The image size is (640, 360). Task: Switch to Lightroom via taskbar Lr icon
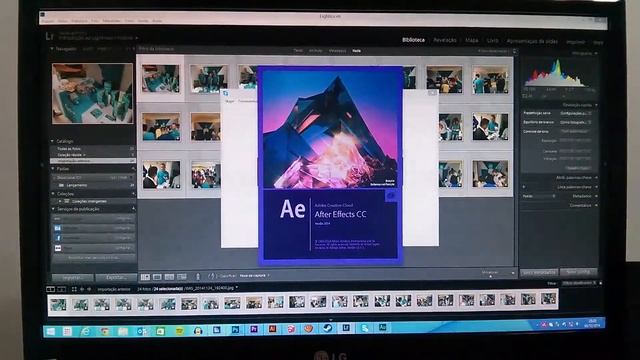tap(346, 328)
